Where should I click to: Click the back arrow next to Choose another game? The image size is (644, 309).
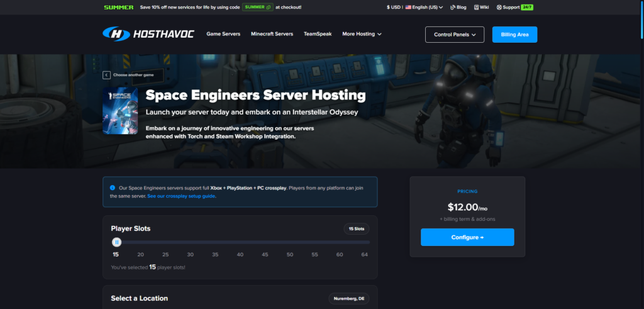click(106, 75)
